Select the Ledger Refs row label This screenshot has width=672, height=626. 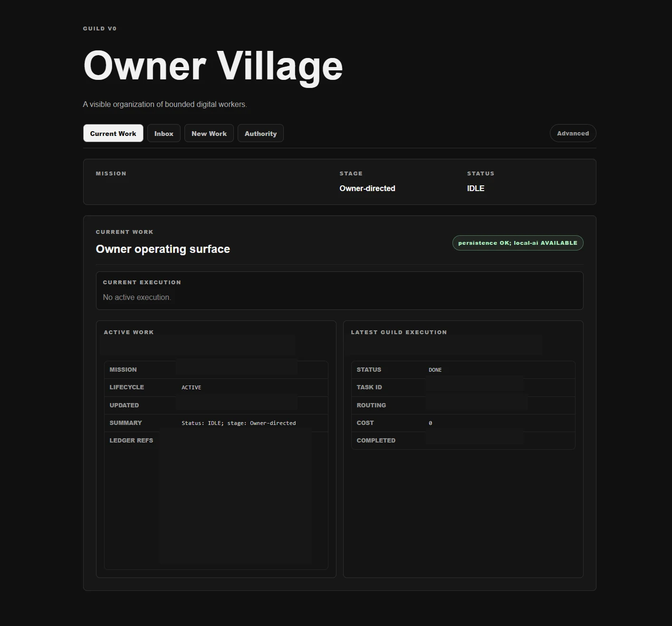click(x=131, y=441)
